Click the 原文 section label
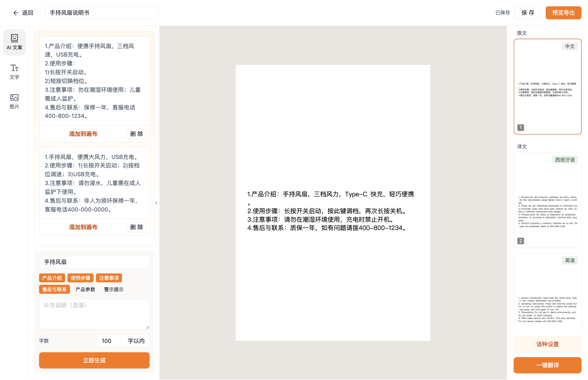 [x=522, y=33]
